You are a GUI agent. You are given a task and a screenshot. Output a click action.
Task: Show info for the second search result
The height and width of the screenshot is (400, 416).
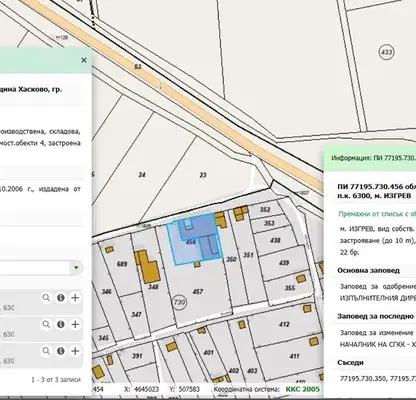tap(61, 324)
